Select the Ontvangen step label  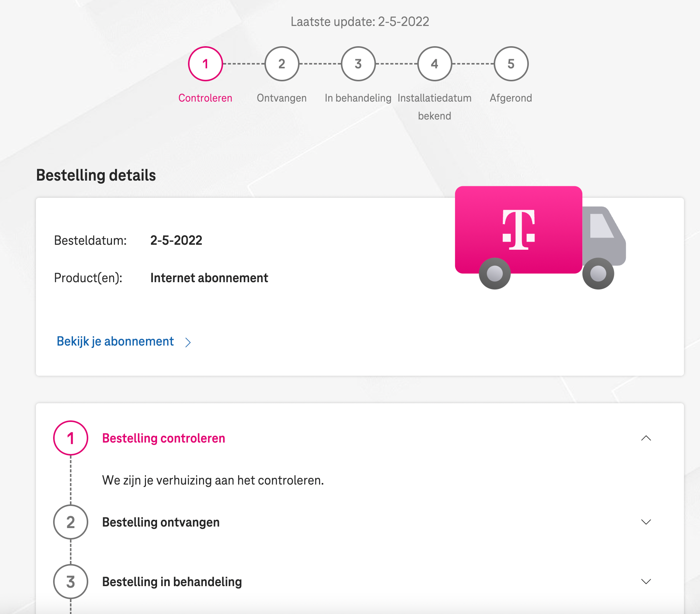[x=282, y=98]
